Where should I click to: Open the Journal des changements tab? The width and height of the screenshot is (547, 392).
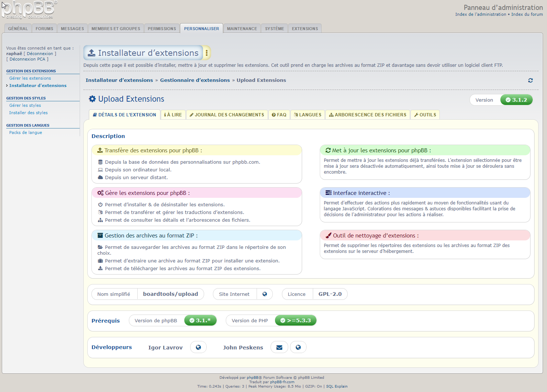227,115
